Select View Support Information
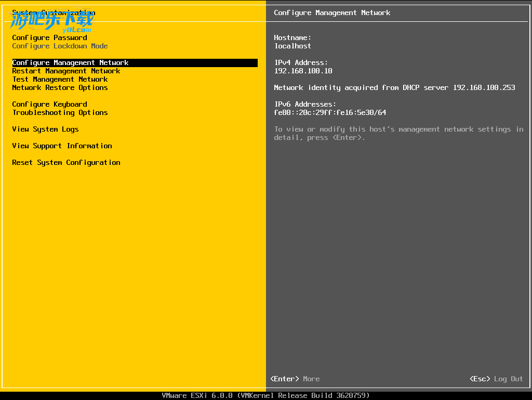The image size is (532, 400). [62, 146]
